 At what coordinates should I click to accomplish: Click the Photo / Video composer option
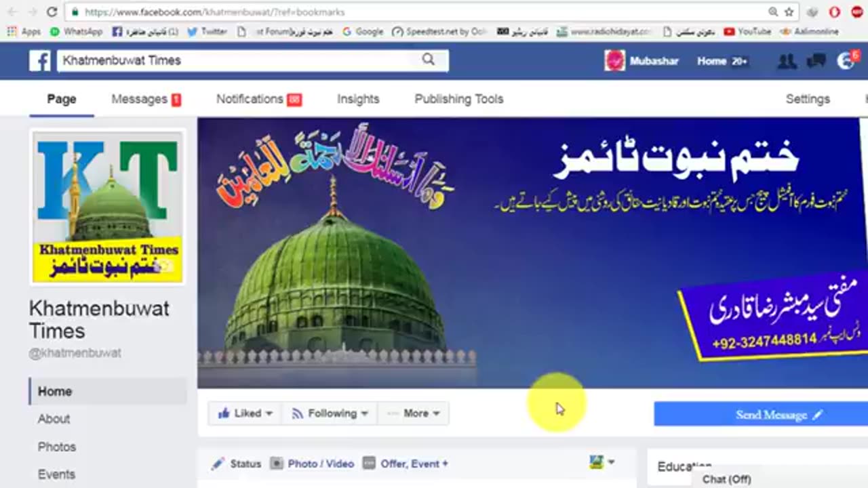[312, 464]
